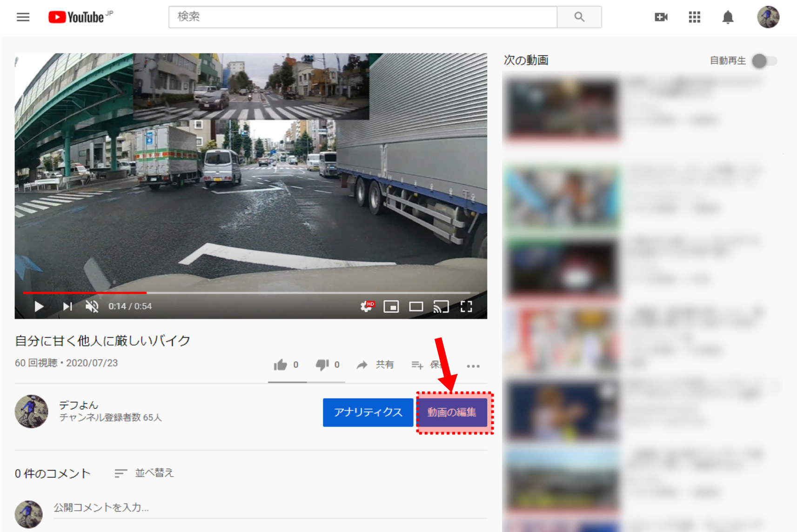
Task: Open notifications bell
Action: (x=728, y=17)
